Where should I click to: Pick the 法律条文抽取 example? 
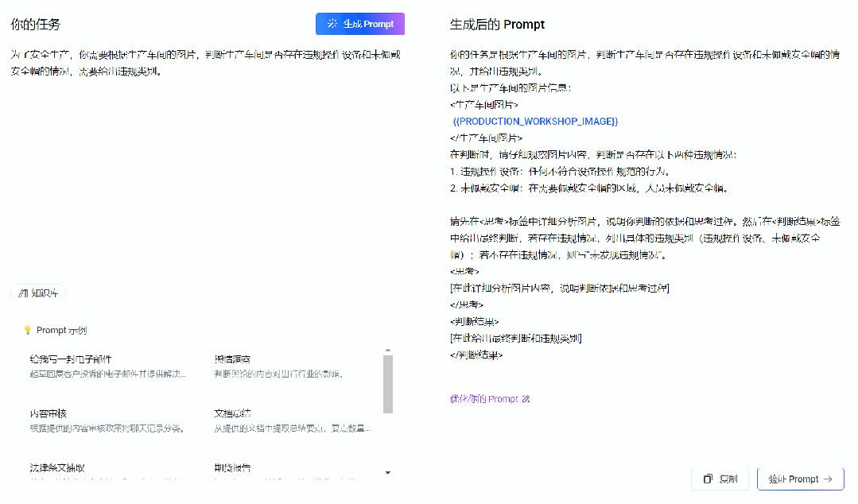point(108,471)
